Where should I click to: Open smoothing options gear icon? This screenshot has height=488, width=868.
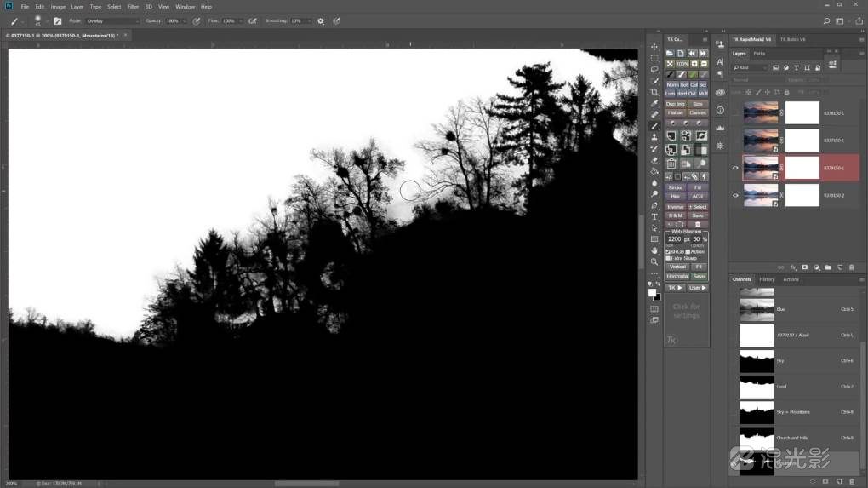pyautogui.click(x=321, y=21)
